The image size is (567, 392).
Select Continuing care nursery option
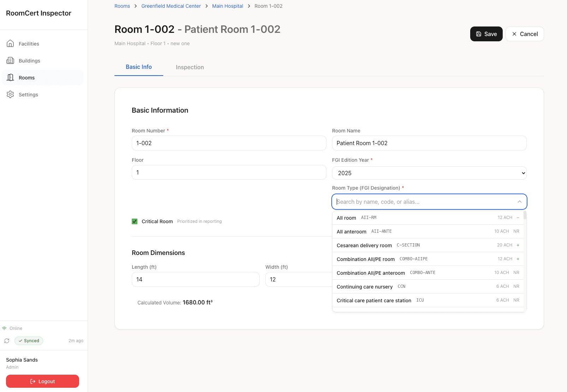coord(428,286)
